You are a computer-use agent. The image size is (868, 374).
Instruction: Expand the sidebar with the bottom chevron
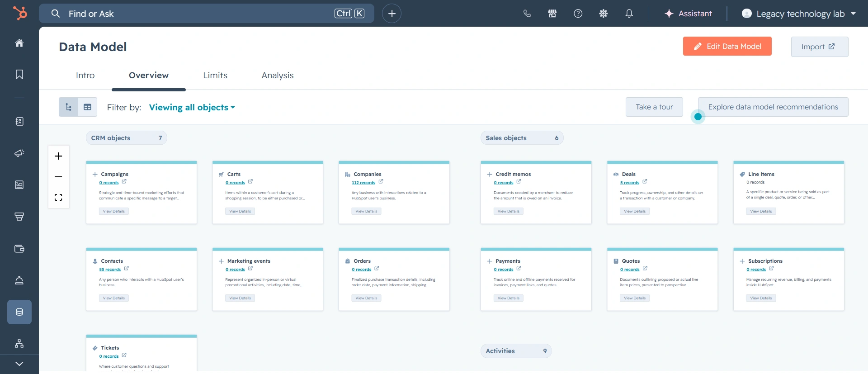[x=19, y=364]
